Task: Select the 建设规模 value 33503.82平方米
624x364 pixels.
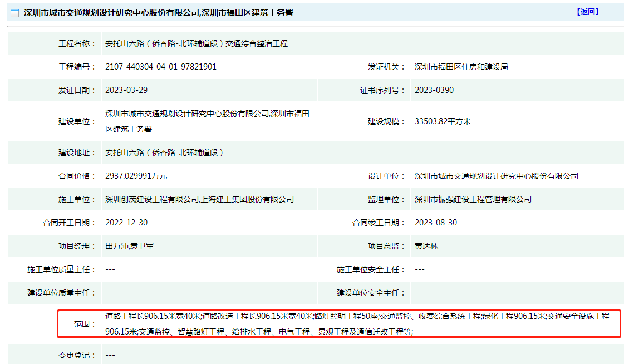Action: 443,121
